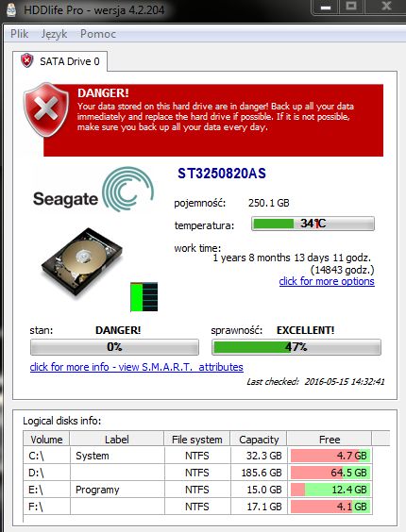This screenshot has width=406, height=532.
Task: Click the red danger shield icon
Action: point(46,109)
